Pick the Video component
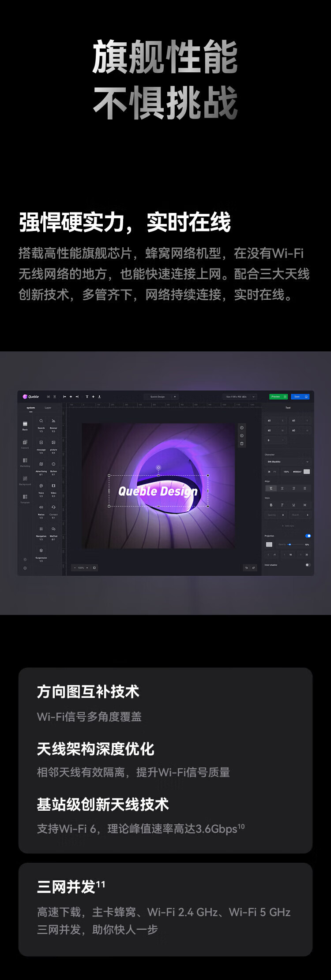The height and width of the screenshot is (980, 331). (x=53, y=486)
